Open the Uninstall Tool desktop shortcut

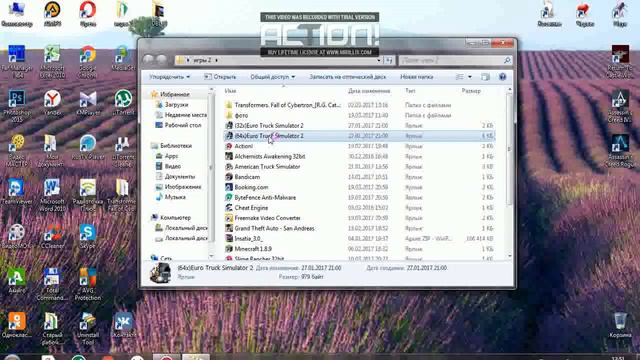(88, 328)
